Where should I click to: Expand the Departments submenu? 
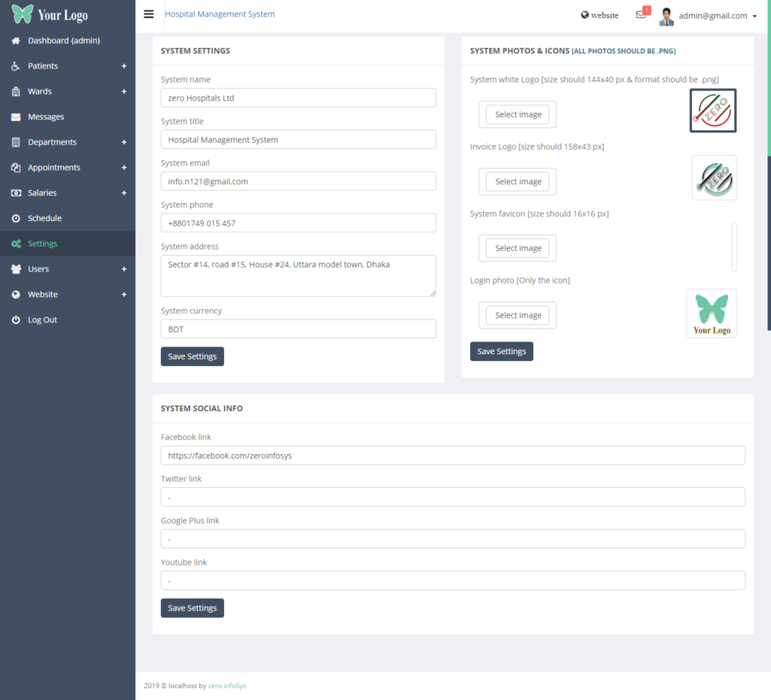[124, 142]
